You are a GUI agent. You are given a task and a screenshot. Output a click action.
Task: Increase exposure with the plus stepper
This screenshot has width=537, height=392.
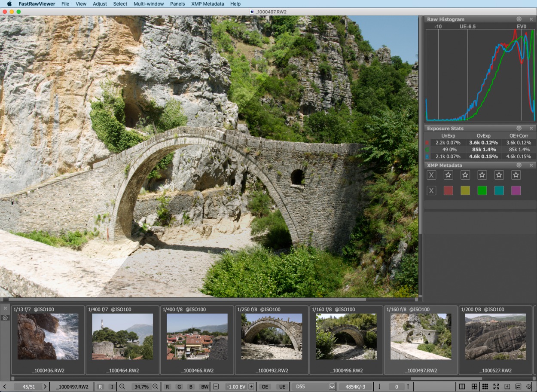coord(251,387)
